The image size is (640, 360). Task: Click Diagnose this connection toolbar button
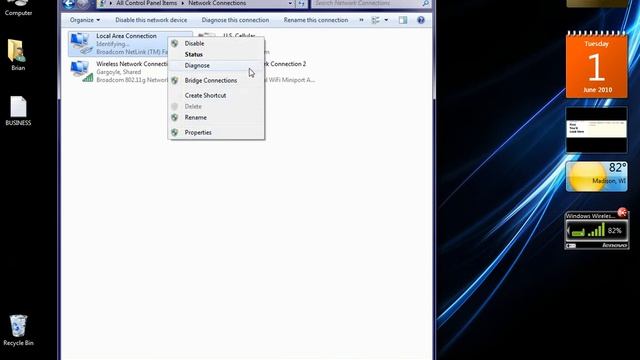(235, 20)
